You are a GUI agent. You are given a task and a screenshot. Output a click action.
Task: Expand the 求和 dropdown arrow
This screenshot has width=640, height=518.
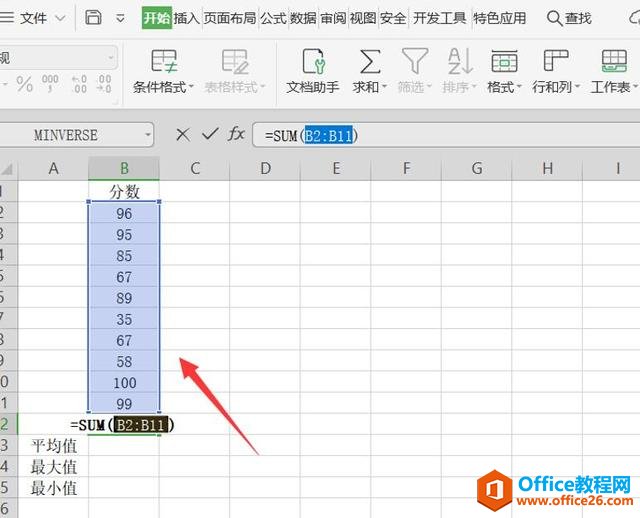click(x=384, y=87)
